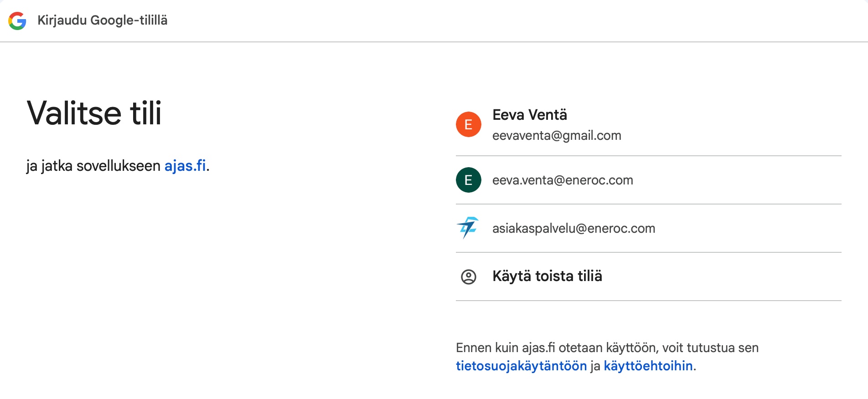This screenshot has width=868, height=399.
Task: Click the person icon for another account
Action: click(468, 276)
